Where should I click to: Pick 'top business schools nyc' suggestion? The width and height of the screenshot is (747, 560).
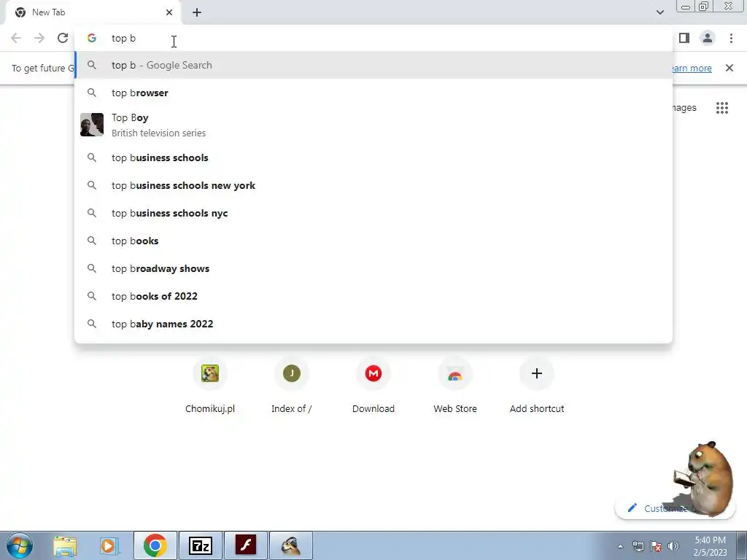coord(373,213)
